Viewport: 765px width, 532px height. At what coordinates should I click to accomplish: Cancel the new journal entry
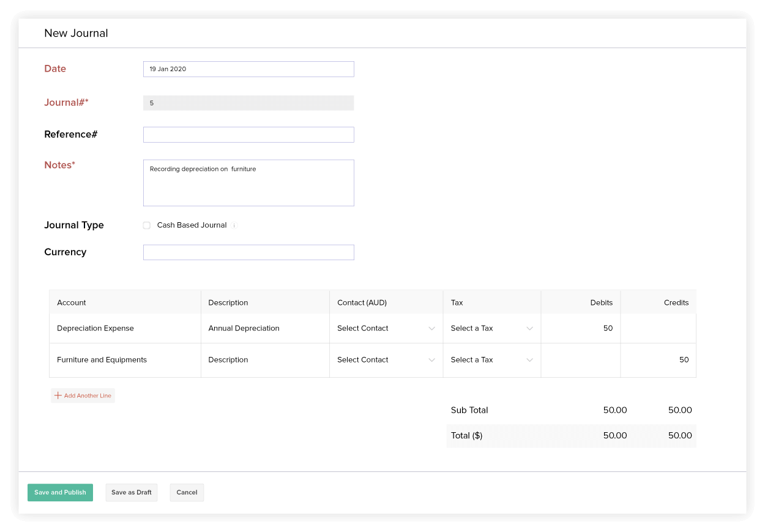(x=187, y=492)
